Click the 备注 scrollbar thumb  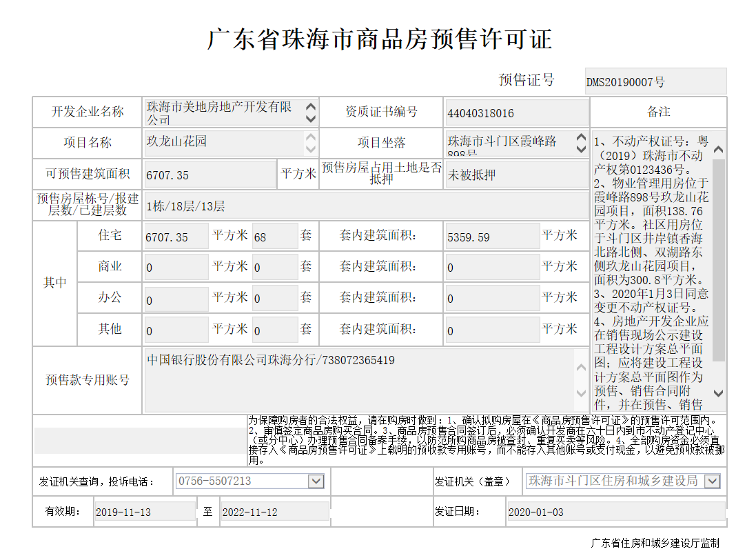(x=719, y=259)
